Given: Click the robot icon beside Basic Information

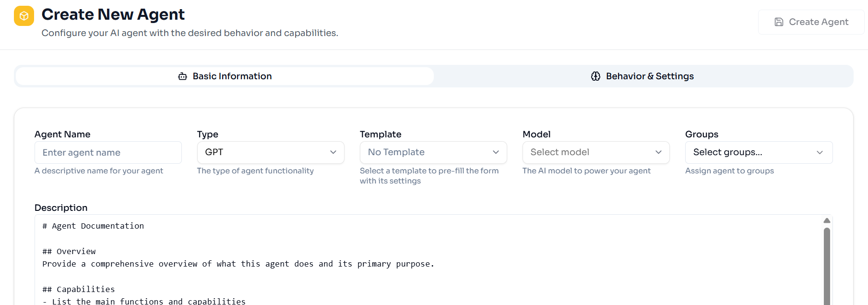Looking at the screenshot, I should pyautogui.click(x=182, y=76).
